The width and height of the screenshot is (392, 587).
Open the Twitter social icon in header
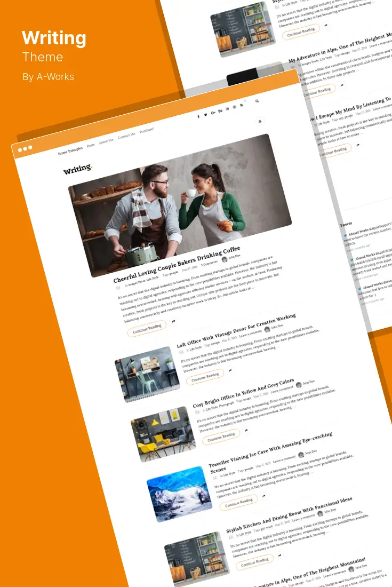[x=205, y=115]
